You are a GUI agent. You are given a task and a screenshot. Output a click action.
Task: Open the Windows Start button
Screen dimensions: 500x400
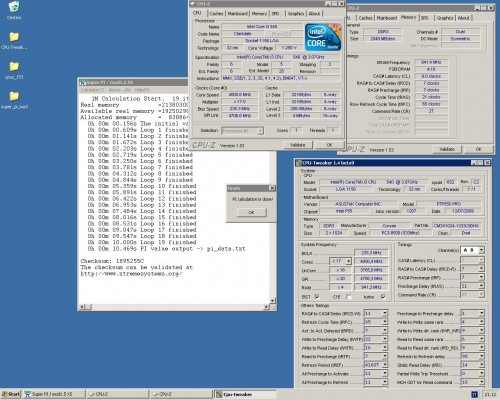coord(11,394)
